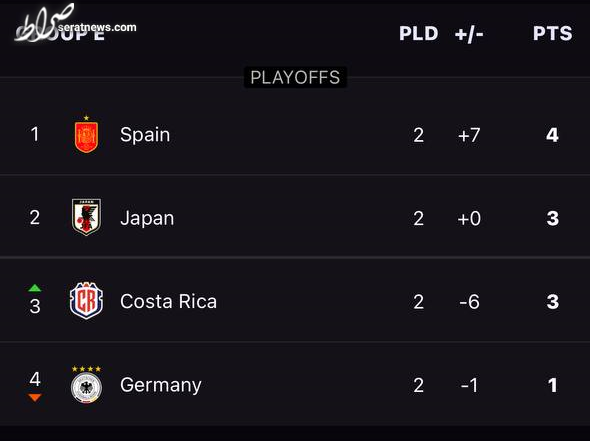Click the Japan team crest
Screen dimensions: 590x441
(86, 217)
